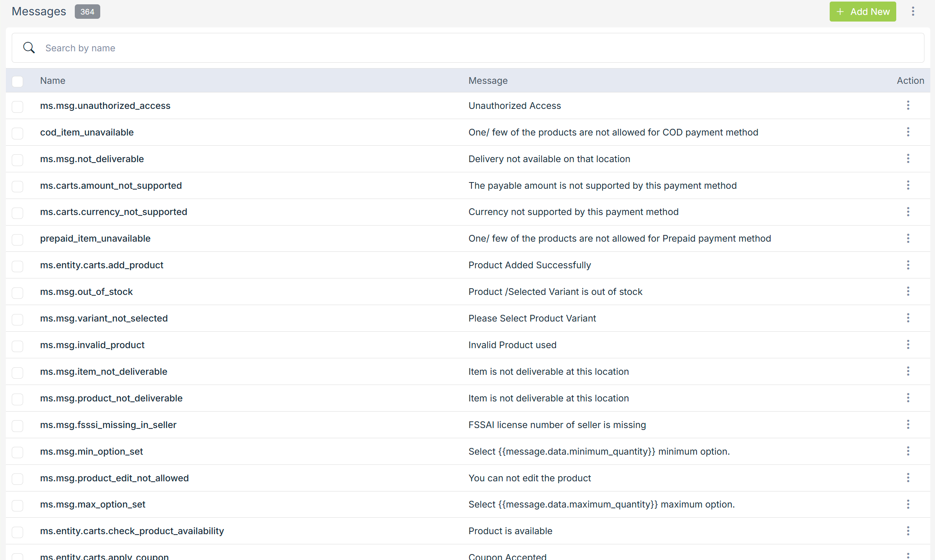This screenshot has width=935, height=560.
Task: Click the search magnifier icon
Action: (29, 48)
